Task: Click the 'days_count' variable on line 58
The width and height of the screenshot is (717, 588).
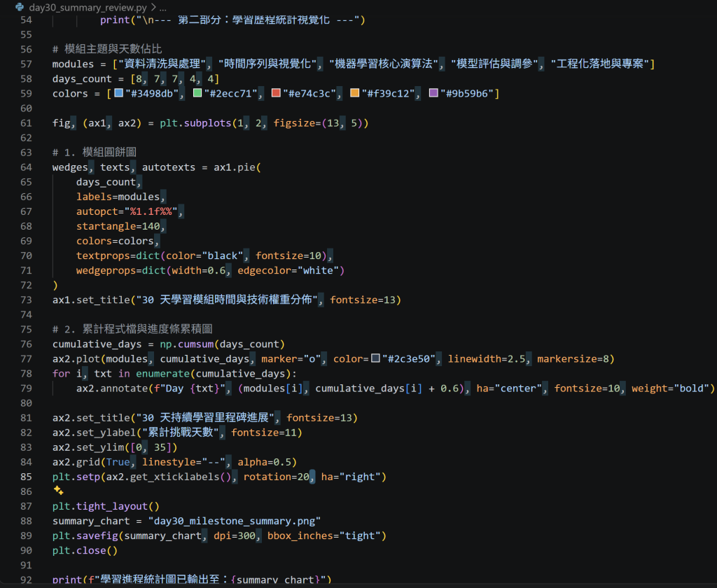Action: (82, 79)
